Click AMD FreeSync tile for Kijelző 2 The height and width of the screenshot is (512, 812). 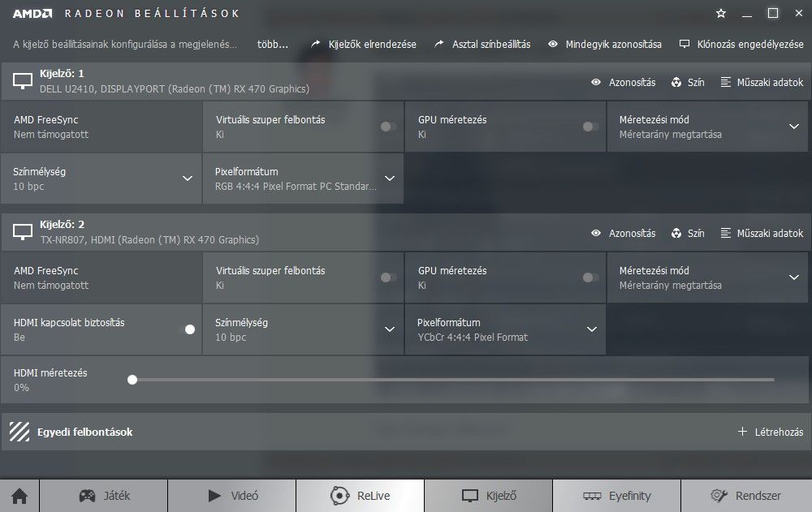(101, 278)
